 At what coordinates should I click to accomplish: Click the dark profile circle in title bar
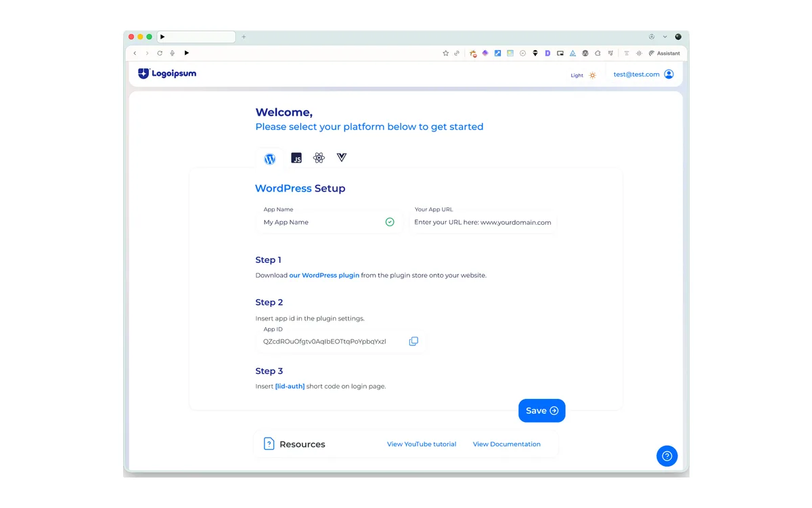[678, 37]
